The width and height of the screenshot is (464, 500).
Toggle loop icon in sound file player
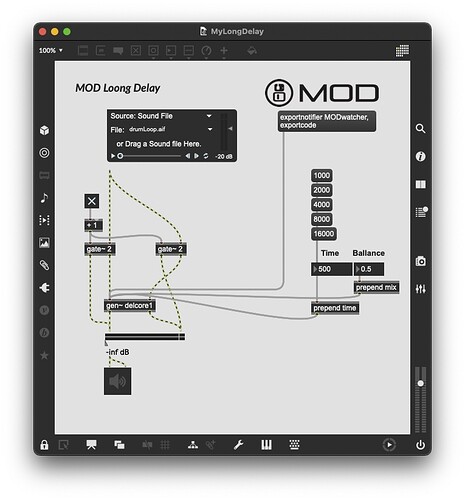[206, 156]
